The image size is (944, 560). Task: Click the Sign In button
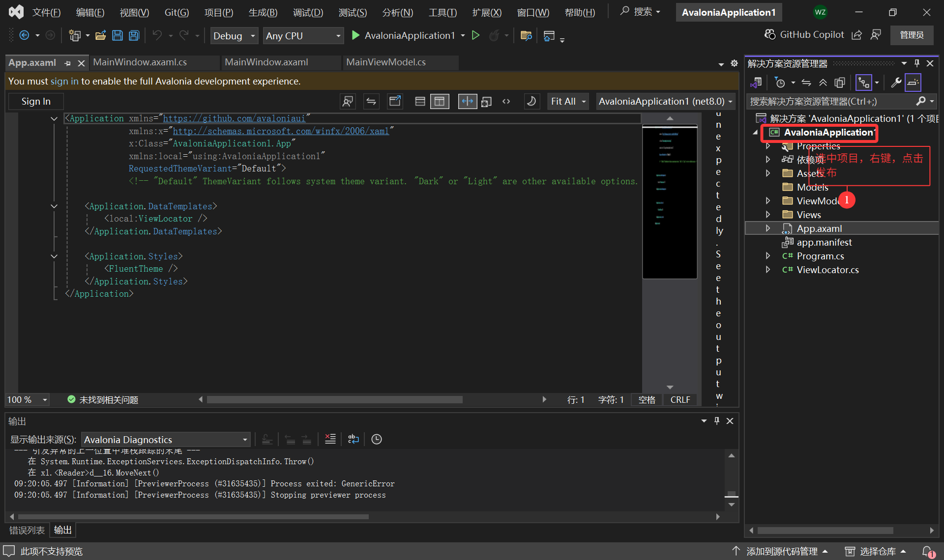click(36, 101)
